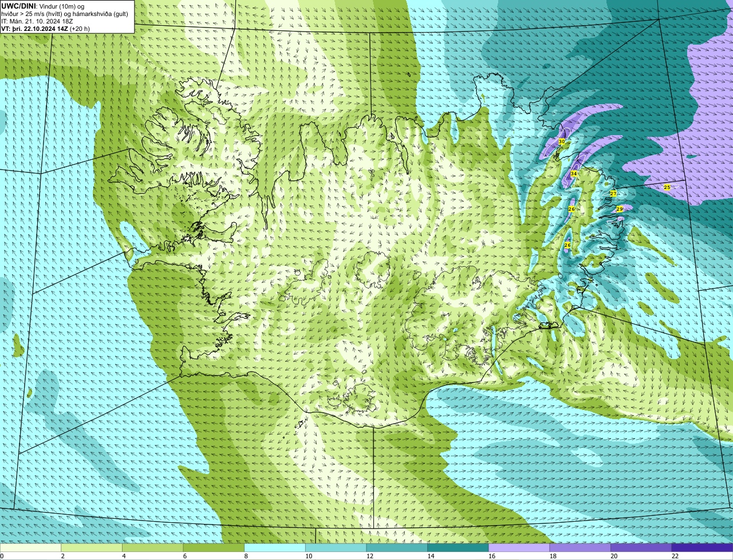
Task: Click the scale value 10
Action: (309, 555)
